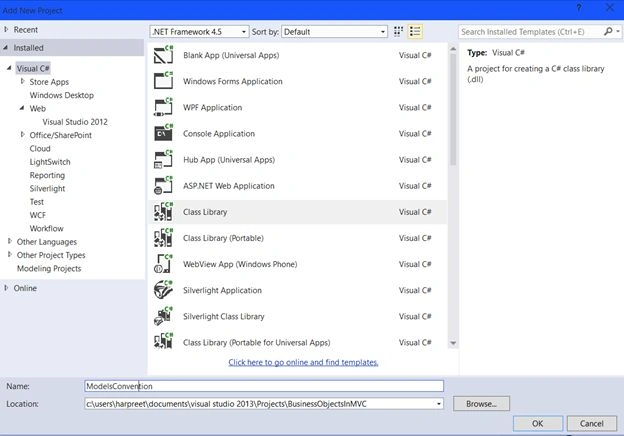Collapse the Installed section
The width and height of the screenshot is (624, 436).
coord(6,47)
